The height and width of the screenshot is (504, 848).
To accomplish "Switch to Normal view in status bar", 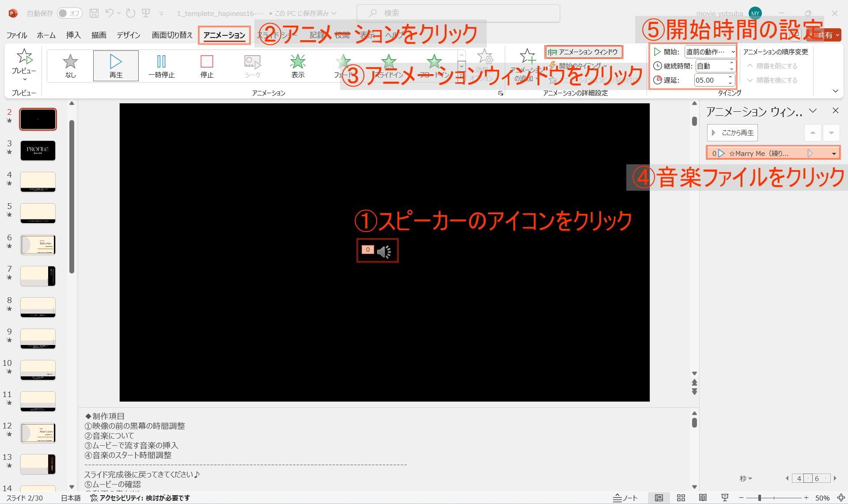I will 659,498.
